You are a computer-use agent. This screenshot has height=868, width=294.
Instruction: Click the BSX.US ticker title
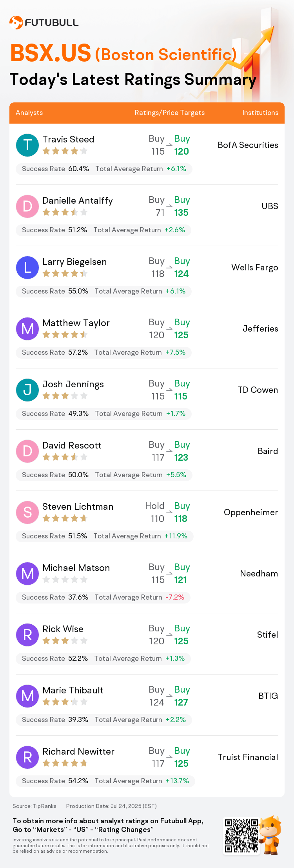[51, 53]
